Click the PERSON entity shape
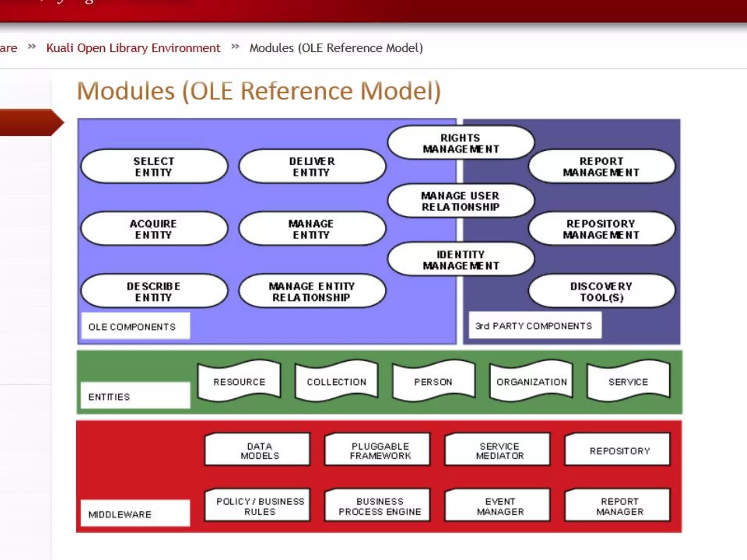 point(433,382)
